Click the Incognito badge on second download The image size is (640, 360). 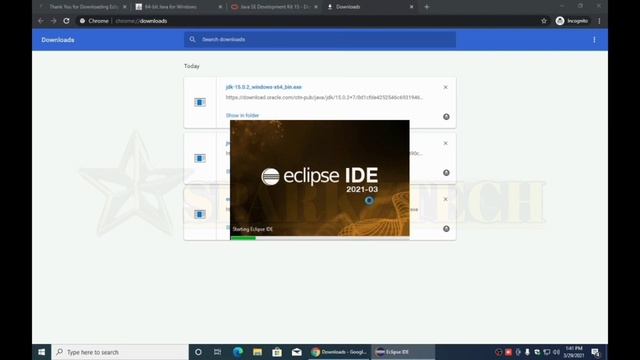pyautogui.click(x=446, y=173)
